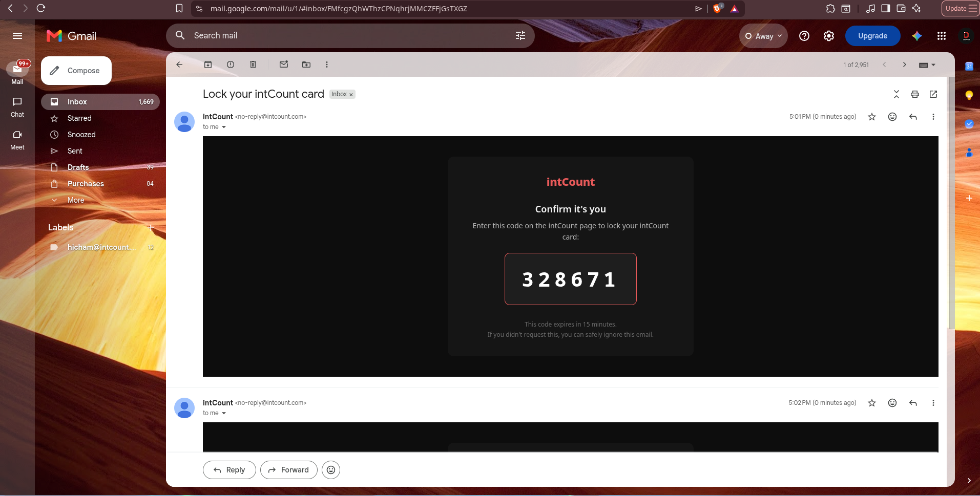Switch to the Meet section

[17, 140]
